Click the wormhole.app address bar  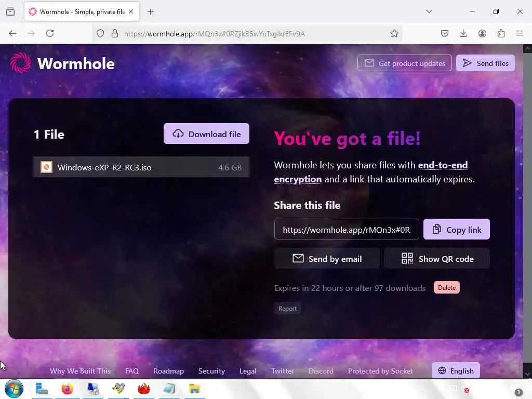(x=248, y=34)
